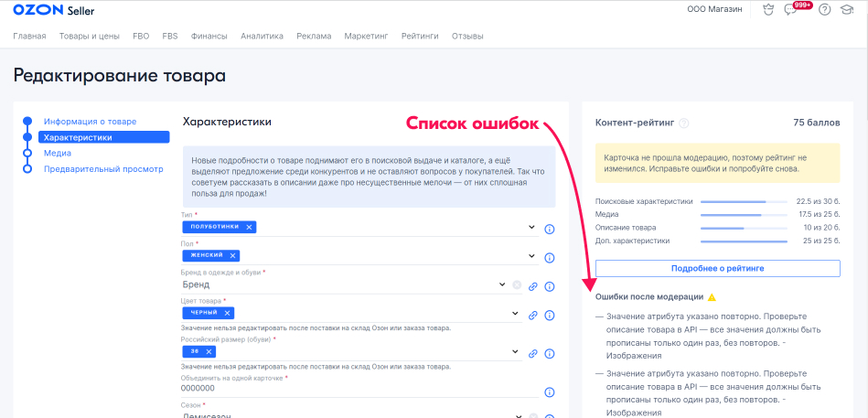Viewport: 868px width, 418px height.
Task: Click the info icon next to Контент-рейтинг
Action: click(684, 123)
